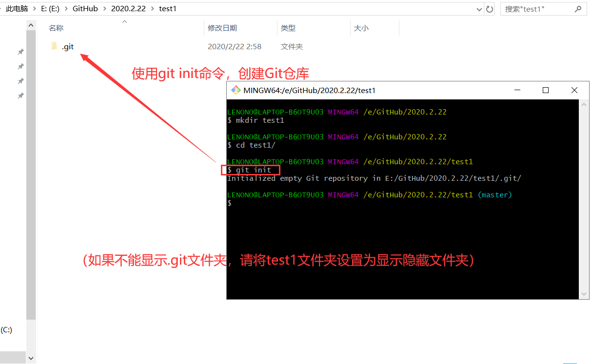Click the third pin icon in the sidebar
The width and height of the screenshot is (592, 364).
tap(20, 81)
